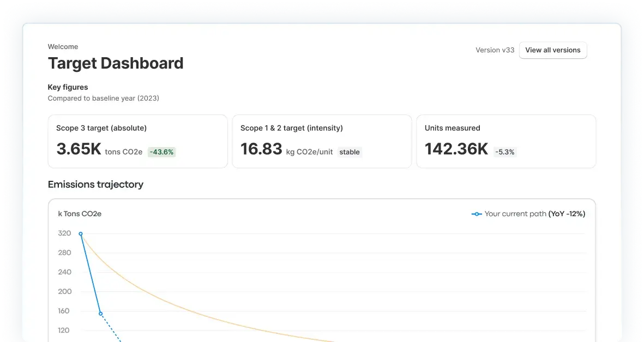Click the legend line marker icon

477,214
